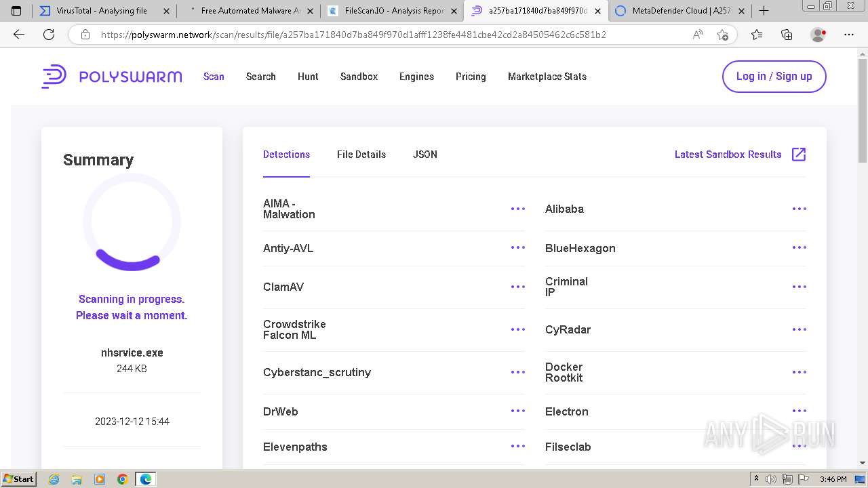Click the Electron engine name
Image resolution: width=868 pixels, height=488 pixels.
(x=567, y=411)
